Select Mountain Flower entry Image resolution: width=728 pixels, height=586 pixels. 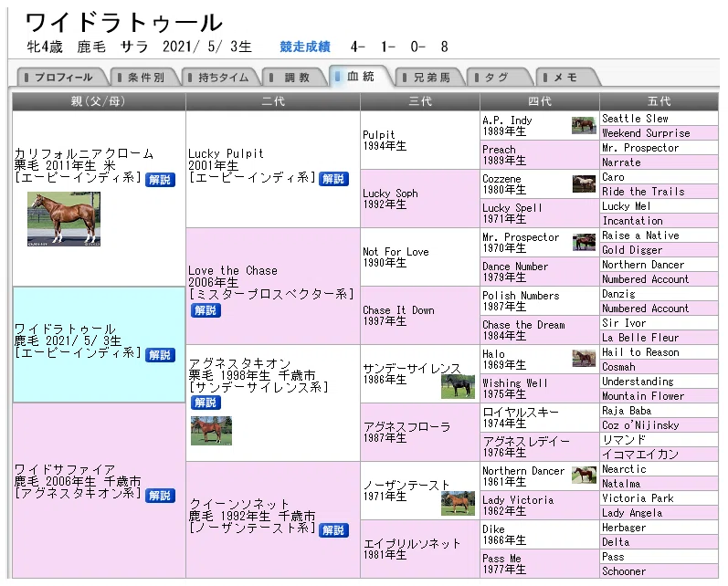pos(659,396)
